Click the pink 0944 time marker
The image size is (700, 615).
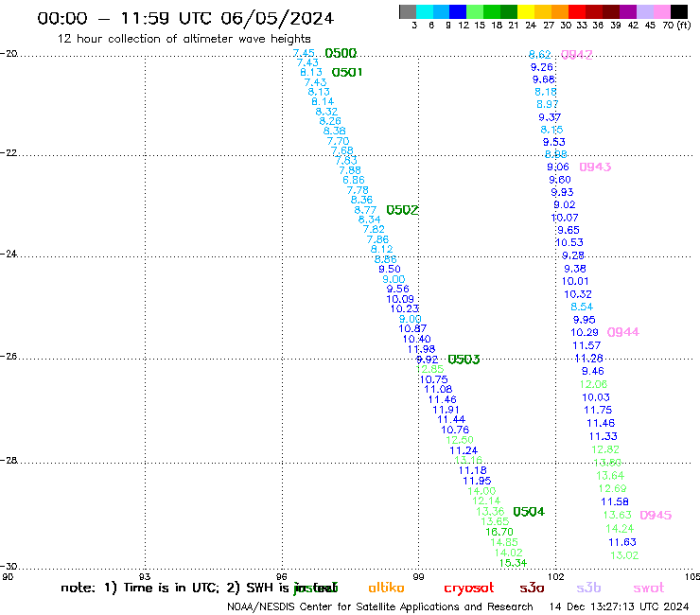click(623, 332)
